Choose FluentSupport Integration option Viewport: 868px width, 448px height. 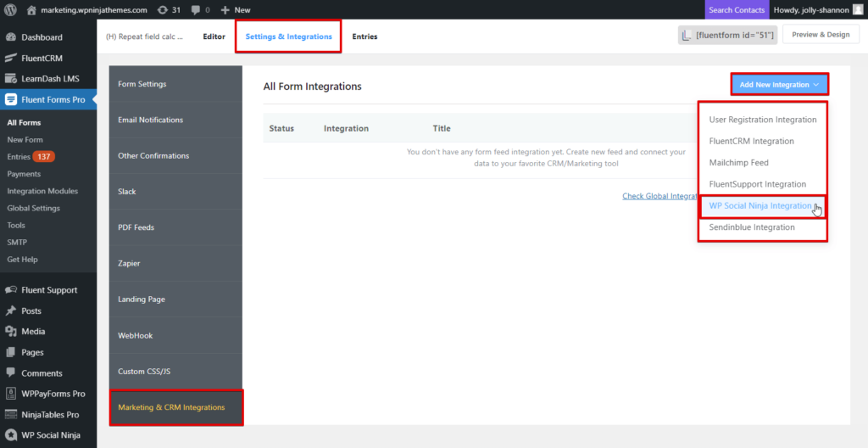point(757,184)
